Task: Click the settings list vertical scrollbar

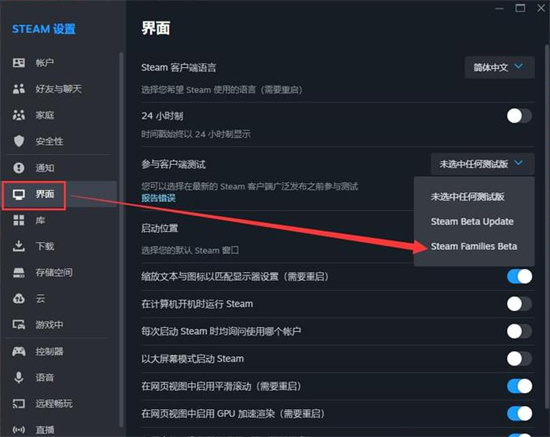Action: click(x=547, y=227)
